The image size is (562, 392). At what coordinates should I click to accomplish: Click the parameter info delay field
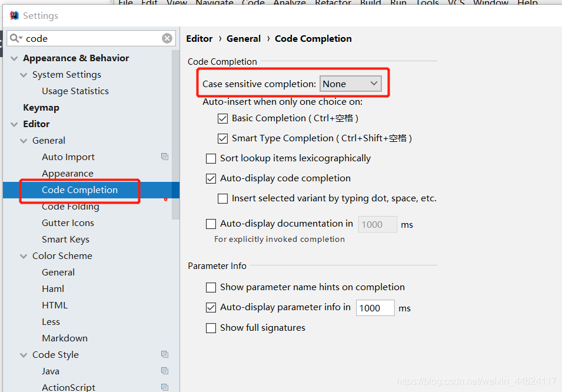coord(375,308)
